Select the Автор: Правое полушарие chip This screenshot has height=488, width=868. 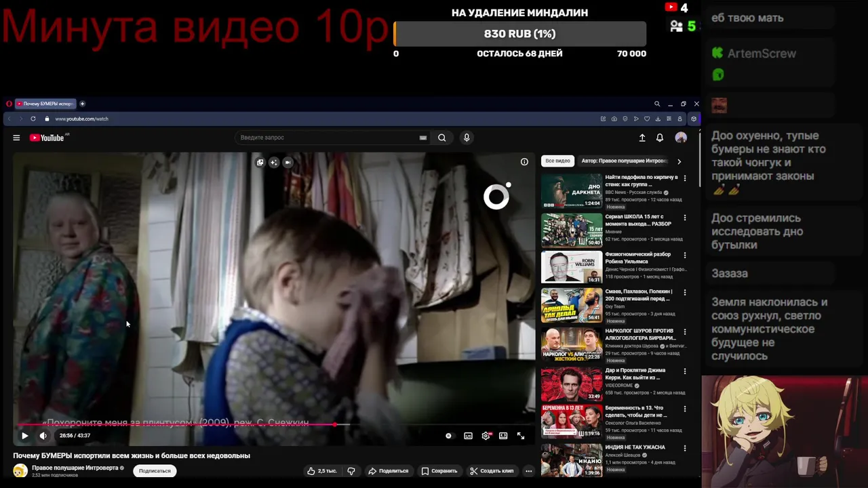coord(624,161)
